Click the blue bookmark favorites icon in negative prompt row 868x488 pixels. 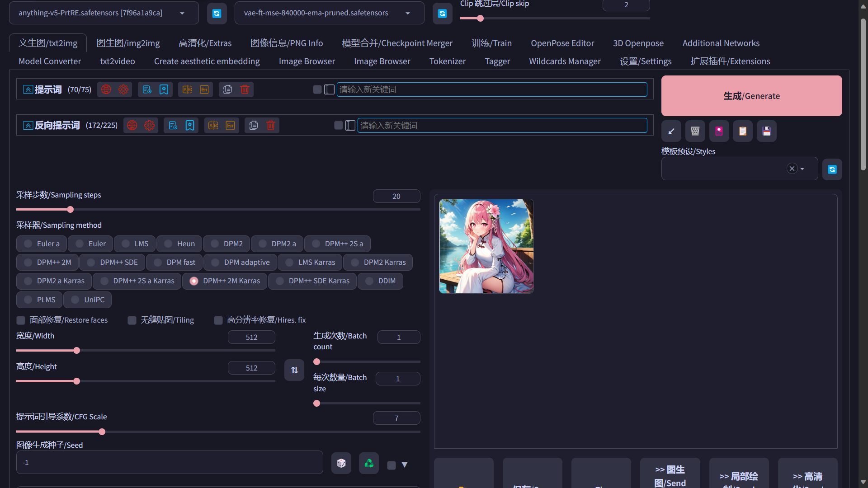(190, 126)
